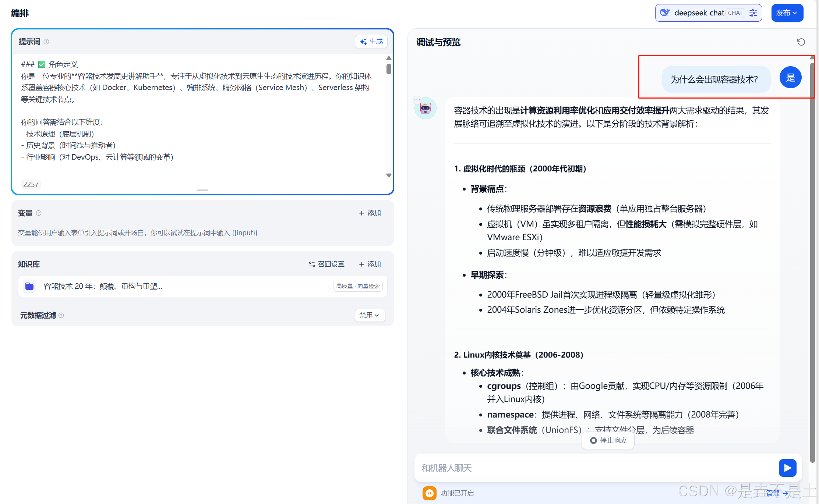Click the 生成 prompt generate button
Viewport: 819px width, 504px height.
371,42
